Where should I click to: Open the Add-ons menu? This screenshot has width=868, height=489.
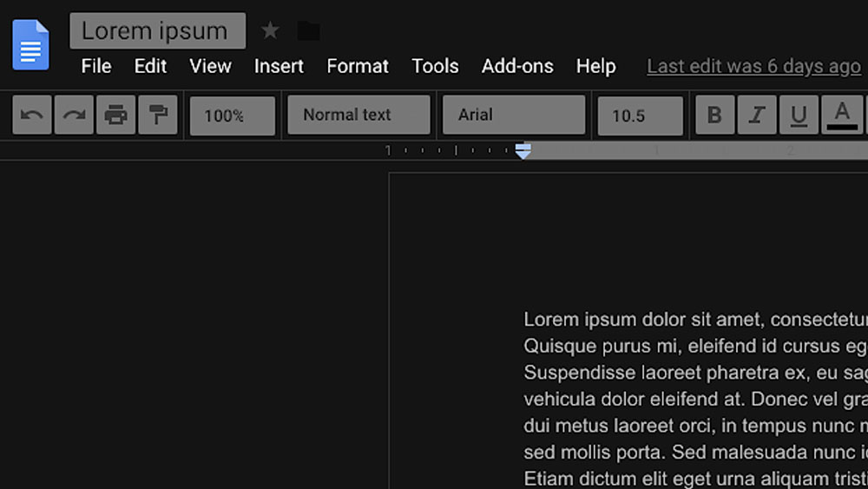(x=517, y=66)
